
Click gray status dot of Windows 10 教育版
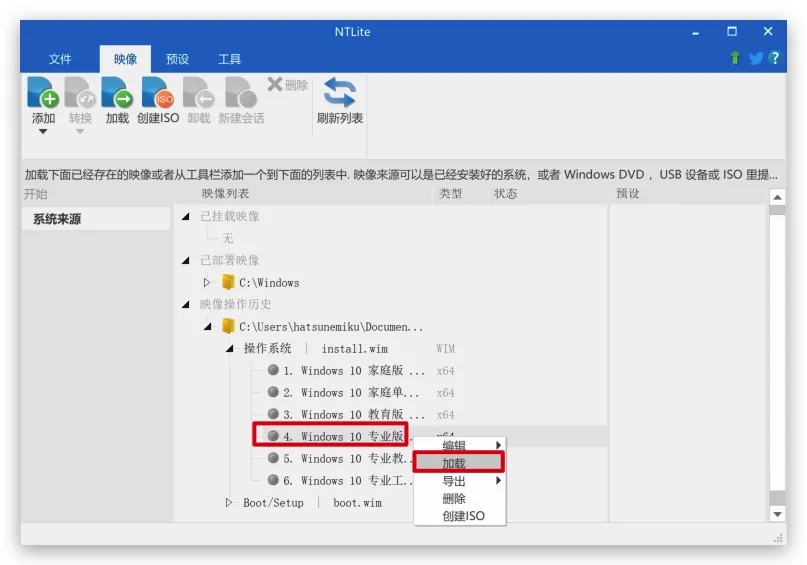click(273, 414)
